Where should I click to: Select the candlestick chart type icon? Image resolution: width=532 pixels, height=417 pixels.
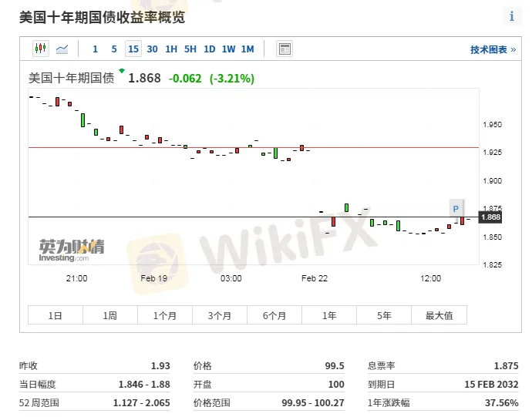tap(41, 49)
